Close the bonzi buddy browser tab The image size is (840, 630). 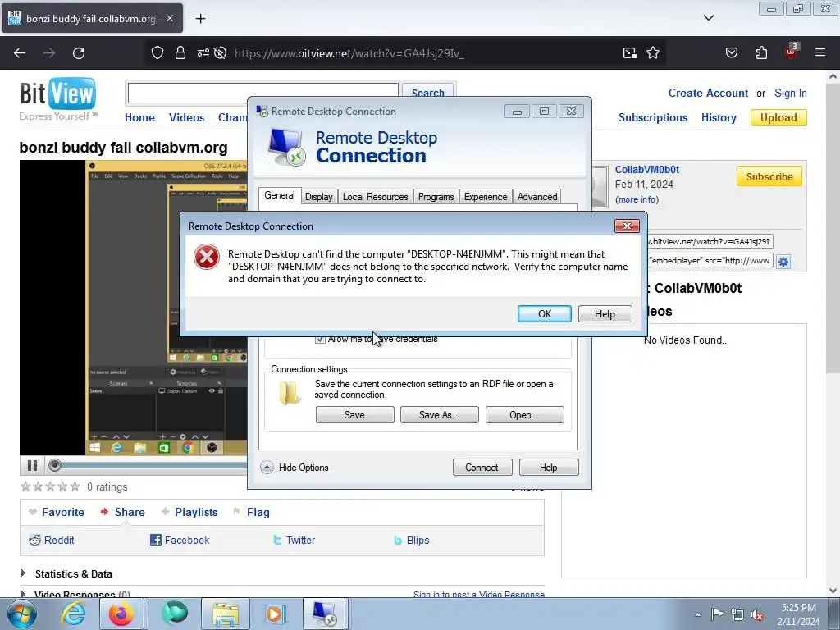point(169,18)
